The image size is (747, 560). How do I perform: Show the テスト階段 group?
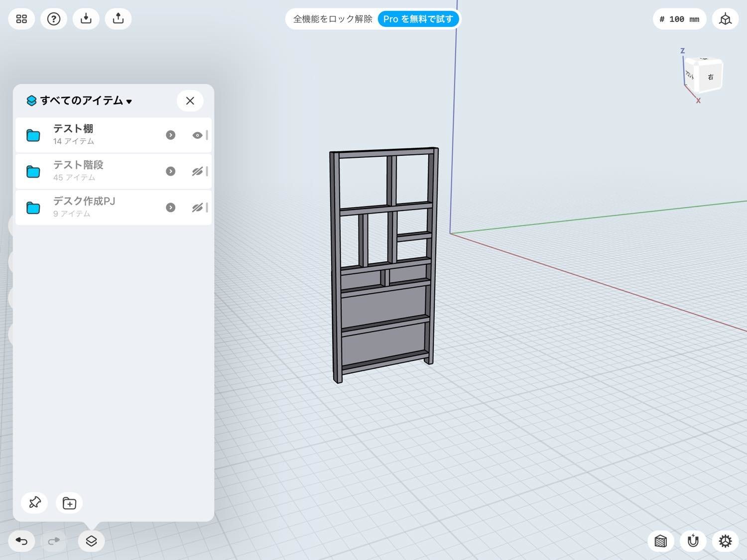coord(197,171)
